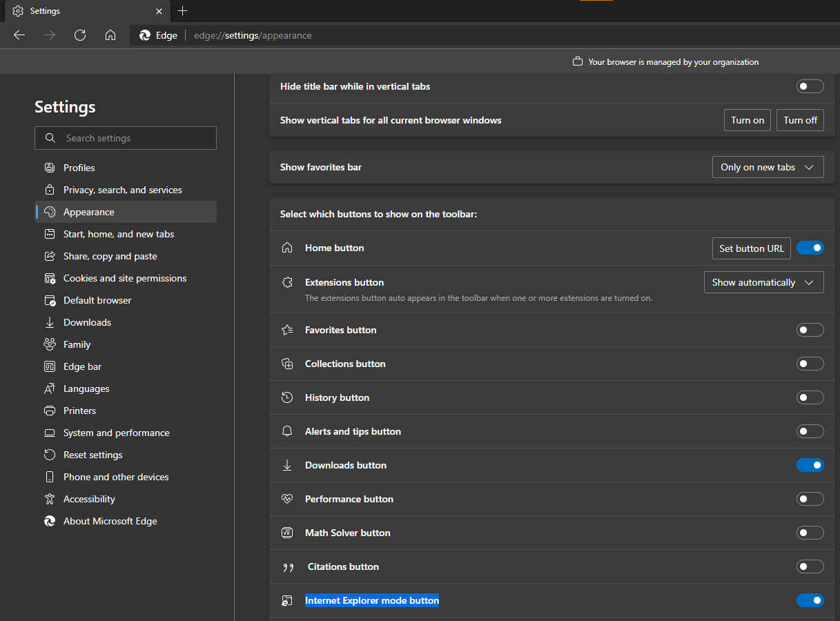The image size is (840, 621).
Task: Click the Languages icon
Action: point(50,388)
